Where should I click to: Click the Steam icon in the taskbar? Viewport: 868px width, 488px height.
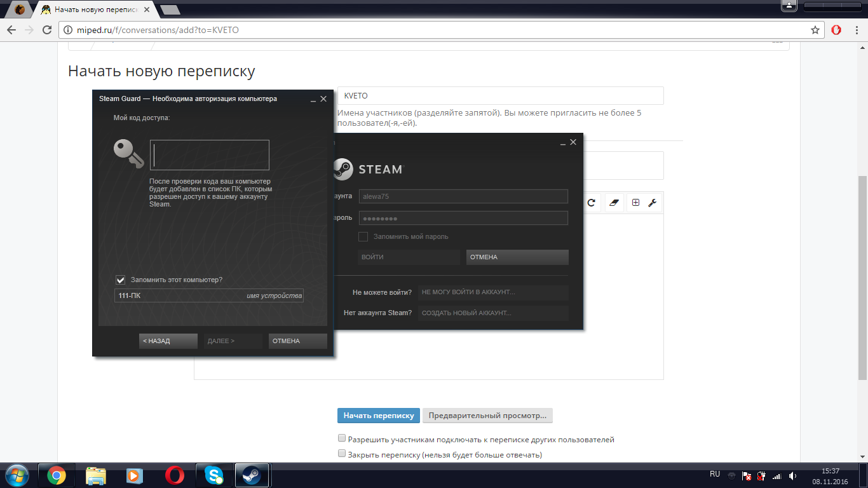coord(253,475)
